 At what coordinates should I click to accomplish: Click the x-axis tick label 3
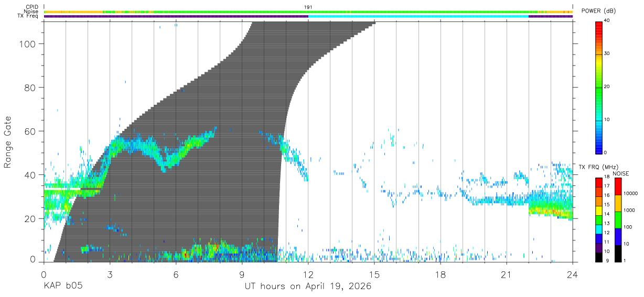[110, 274]
